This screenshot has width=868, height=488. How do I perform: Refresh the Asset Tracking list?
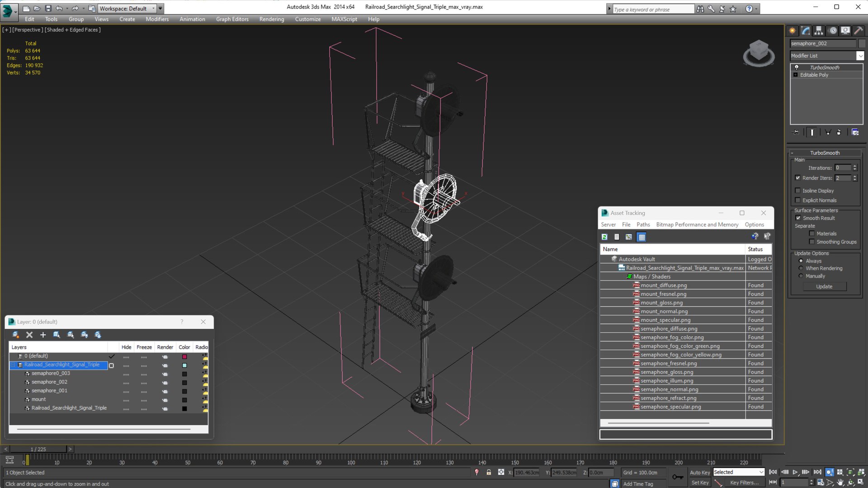pyautogui.click(x=604, y=237)
